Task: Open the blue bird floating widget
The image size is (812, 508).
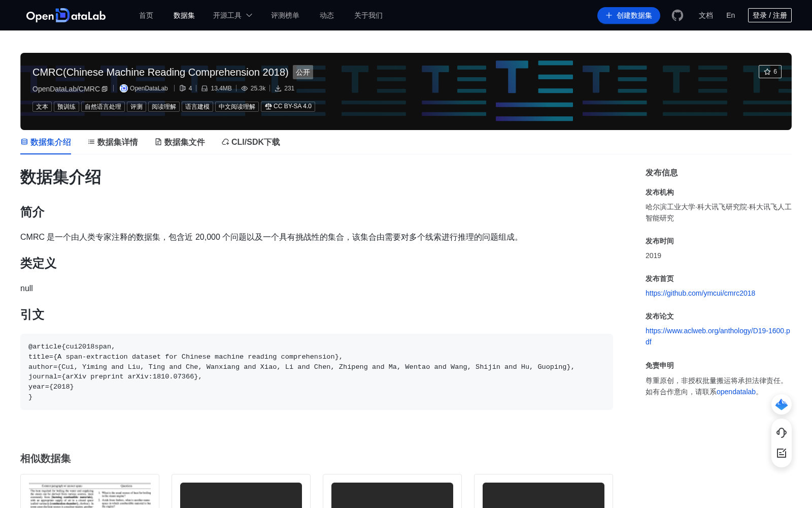Action: (782, 404)
